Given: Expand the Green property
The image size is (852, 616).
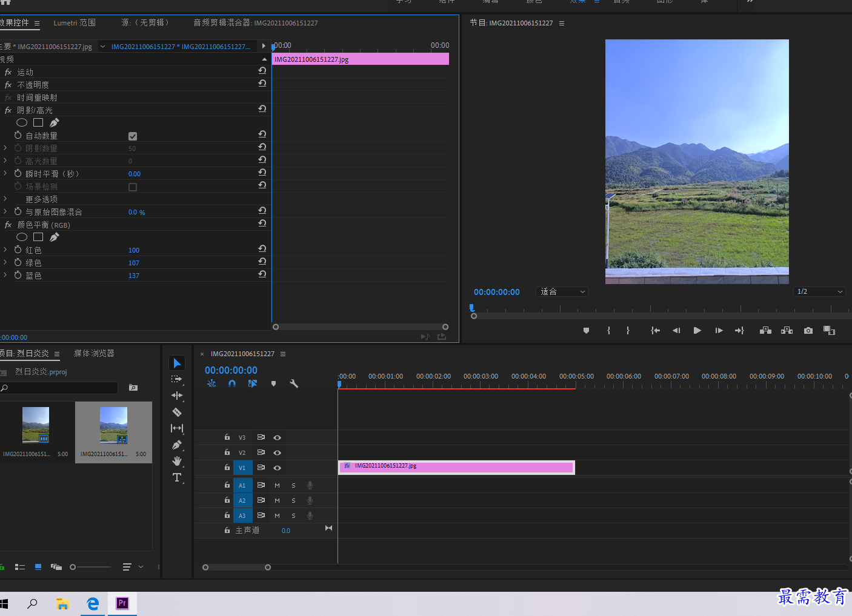Looking at the screenshot, I should 5,262.
